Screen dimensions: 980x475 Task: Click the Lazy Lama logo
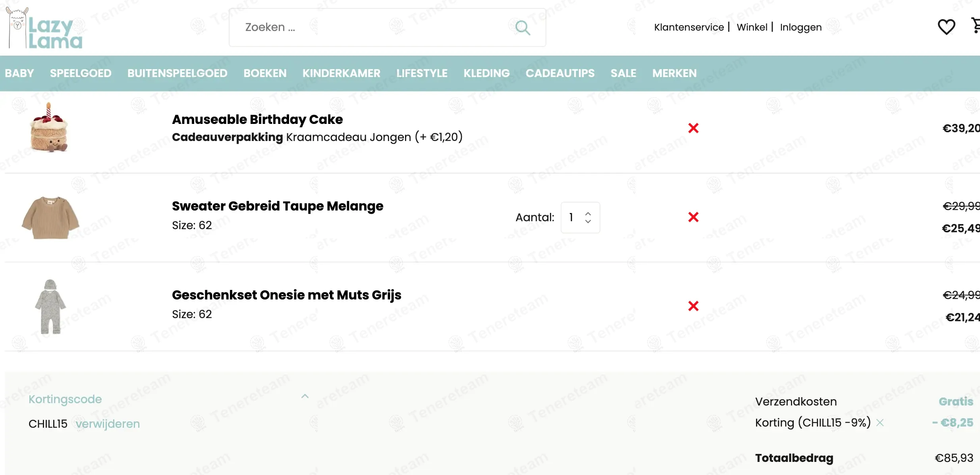click(x=44, y=28)
